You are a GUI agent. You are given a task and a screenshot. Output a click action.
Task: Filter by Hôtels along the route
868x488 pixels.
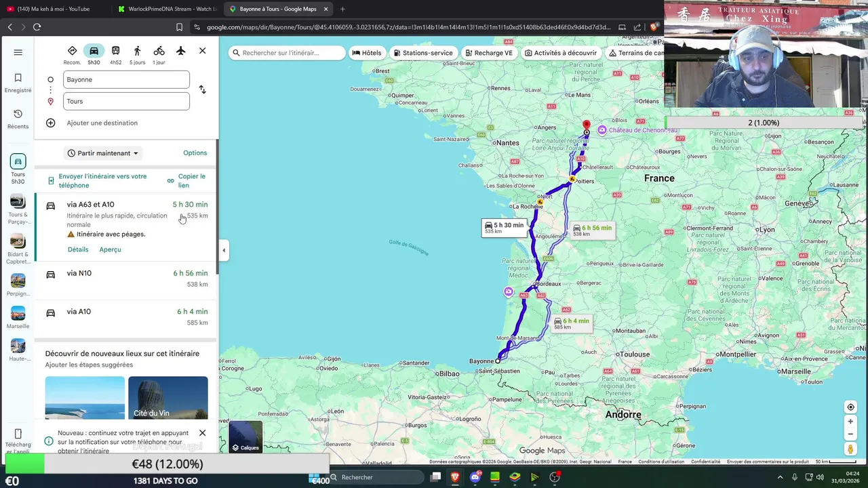tap(367, 53)
